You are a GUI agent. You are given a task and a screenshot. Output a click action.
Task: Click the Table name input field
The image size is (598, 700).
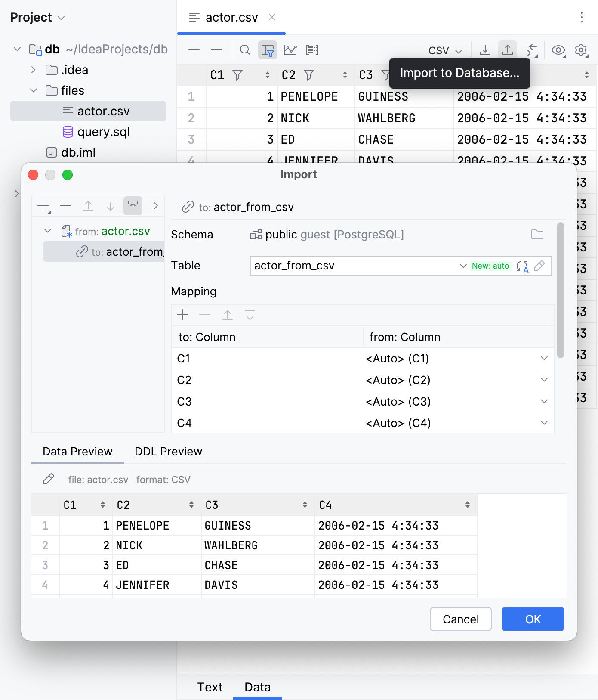[x=353, y=266]
